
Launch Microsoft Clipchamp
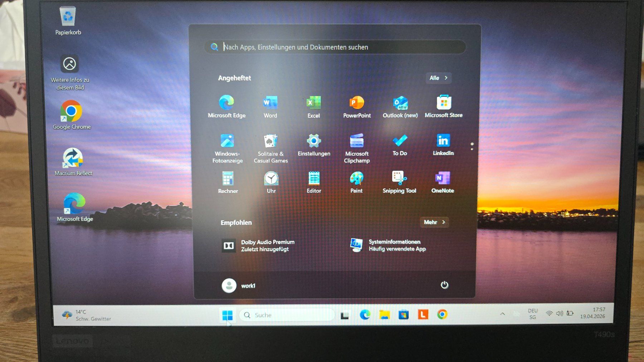pos(357,148)
